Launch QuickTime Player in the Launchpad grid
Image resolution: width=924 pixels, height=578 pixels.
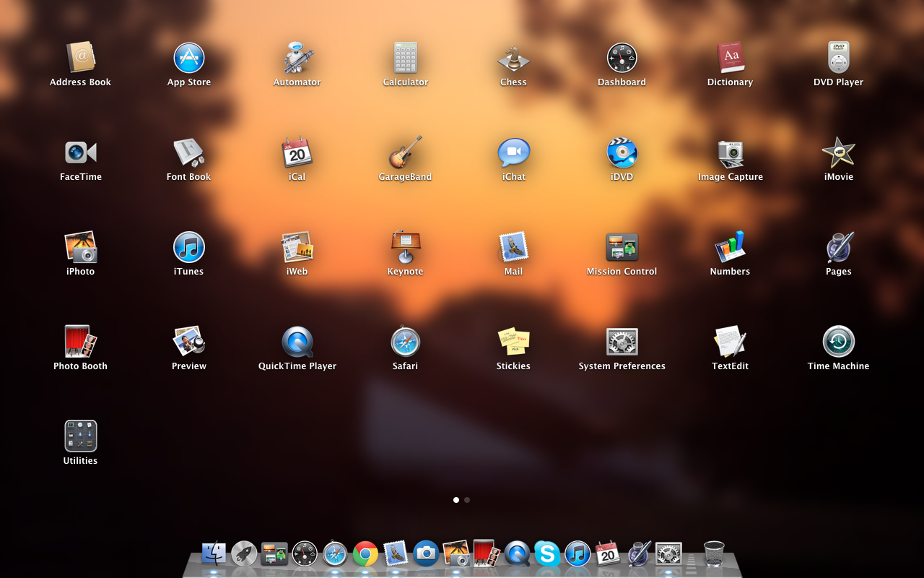(297, 342)
